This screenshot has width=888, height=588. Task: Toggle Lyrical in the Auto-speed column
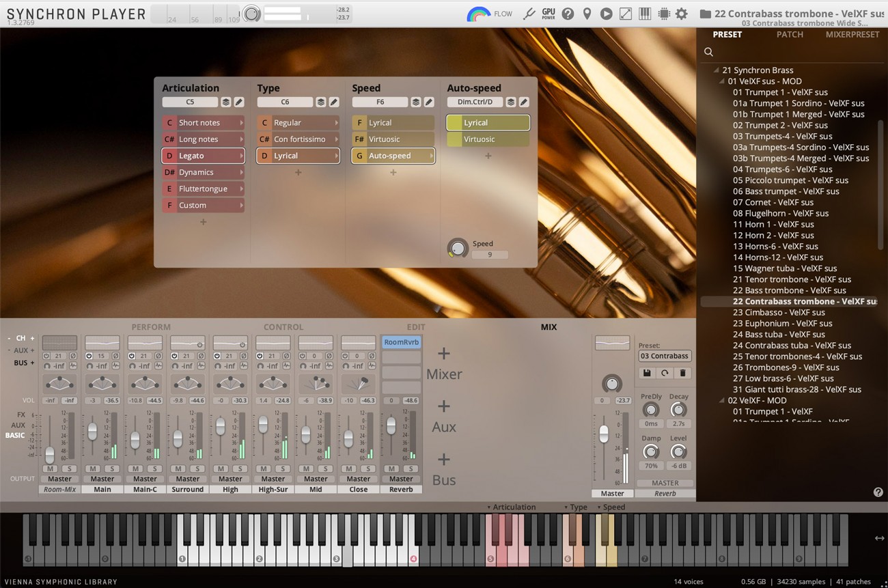(x=487, y=122)
